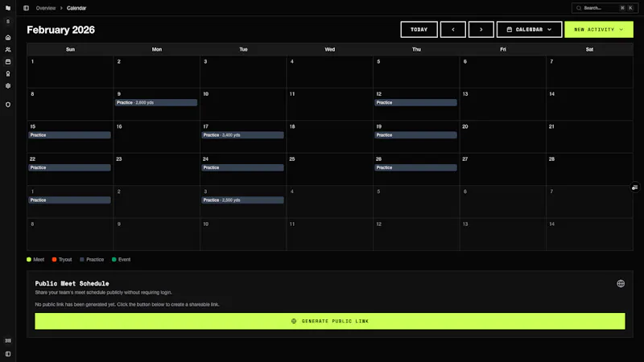Viewport: 644px width, 362px height.
Task: Select the Feb 20 day cell
Action: click(x=502, y=137)
